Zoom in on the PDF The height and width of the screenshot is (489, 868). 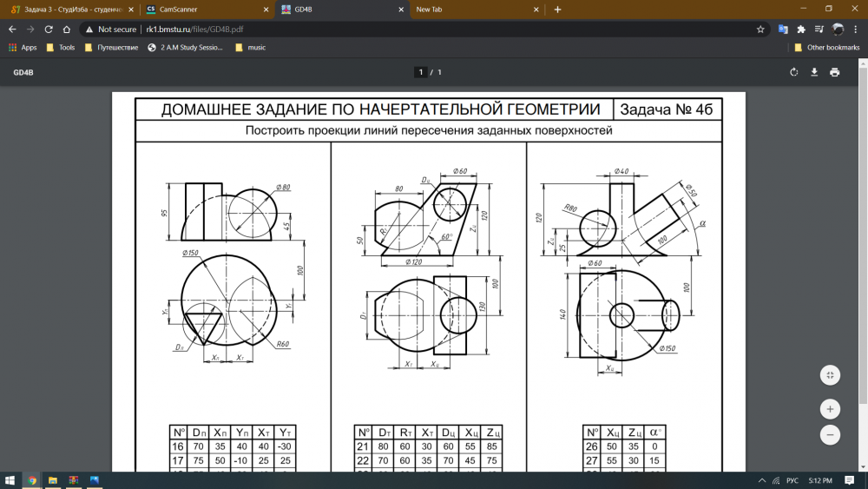pyautogui.click(x=831, y=408)
